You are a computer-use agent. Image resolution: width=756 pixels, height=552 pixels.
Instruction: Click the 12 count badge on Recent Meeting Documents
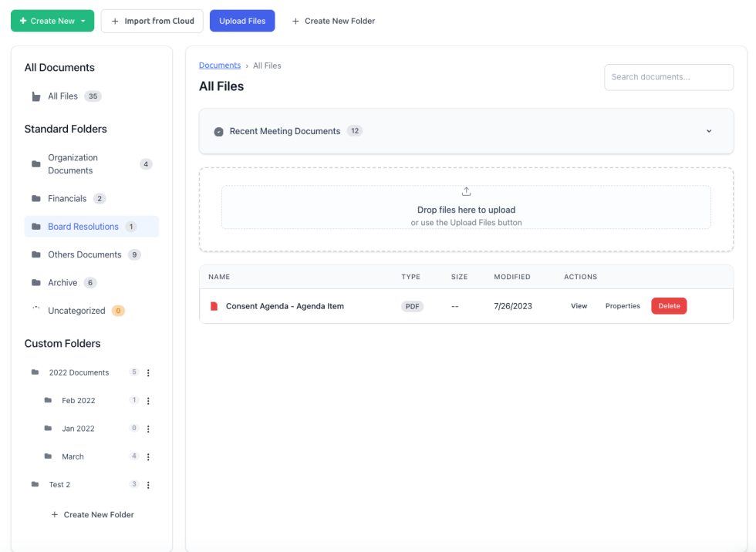(x=355, y=131)
